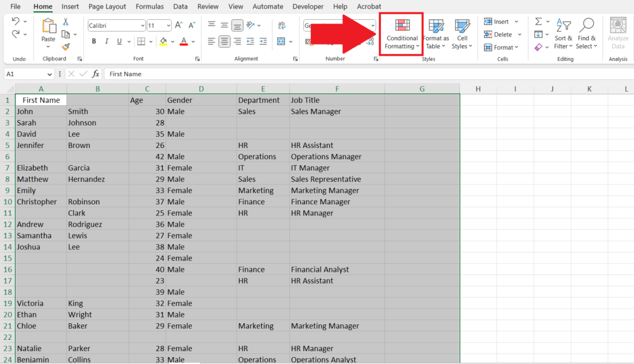Select cell containing Sales Representative
This screenshot has width=634, height=364.
(337, 179)
